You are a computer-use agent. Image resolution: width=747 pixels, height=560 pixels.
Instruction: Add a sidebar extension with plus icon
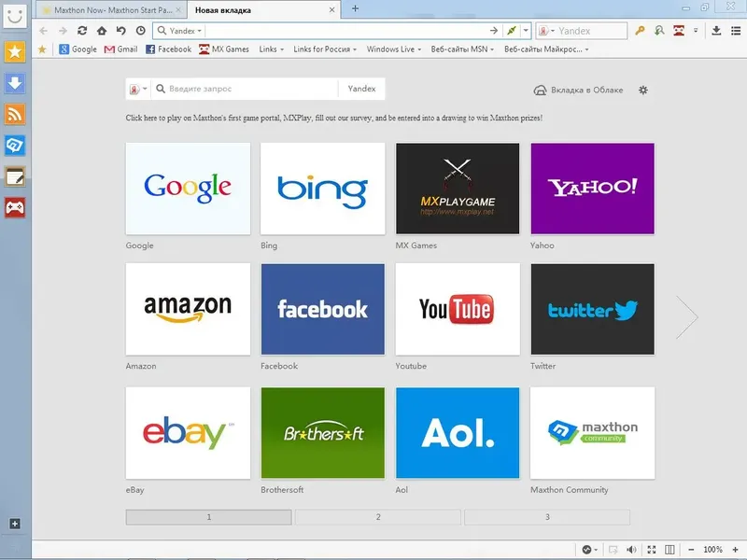pos(15,524)
